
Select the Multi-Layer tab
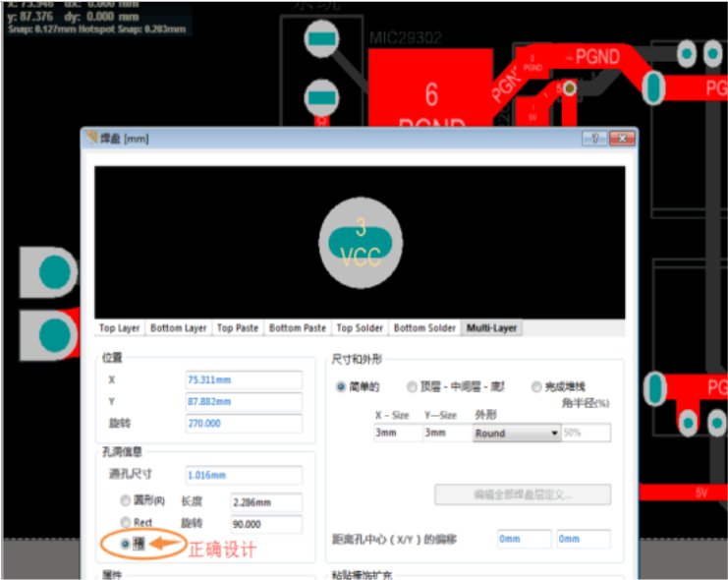pyautogui.click(x=491, y=327)
